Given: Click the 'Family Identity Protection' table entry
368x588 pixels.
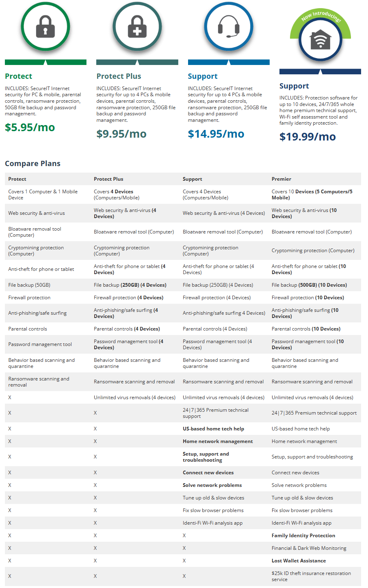Looking at the screenshot, I should coord(303,536).
